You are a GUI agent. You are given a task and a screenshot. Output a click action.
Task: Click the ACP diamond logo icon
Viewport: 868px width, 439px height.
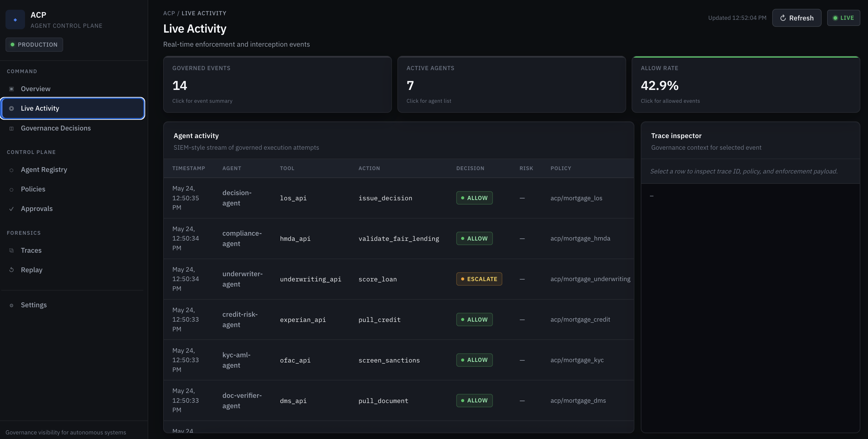(x=15, y=20)
